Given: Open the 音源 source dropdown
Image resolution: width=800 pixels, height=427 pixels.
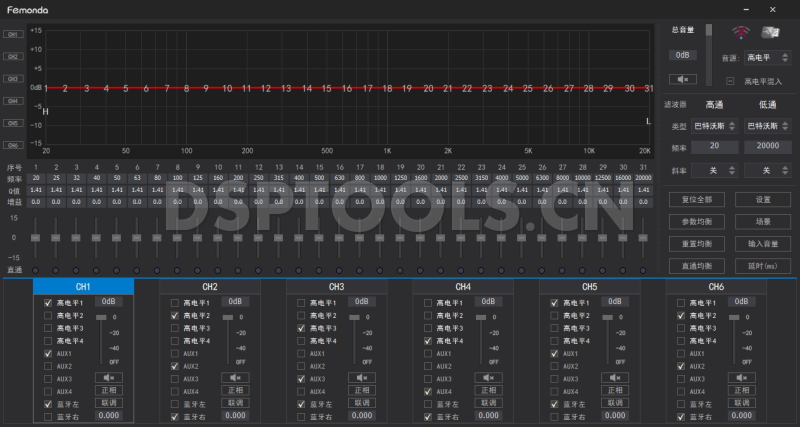Looking at the screenshot, I should tap(767, 58).
